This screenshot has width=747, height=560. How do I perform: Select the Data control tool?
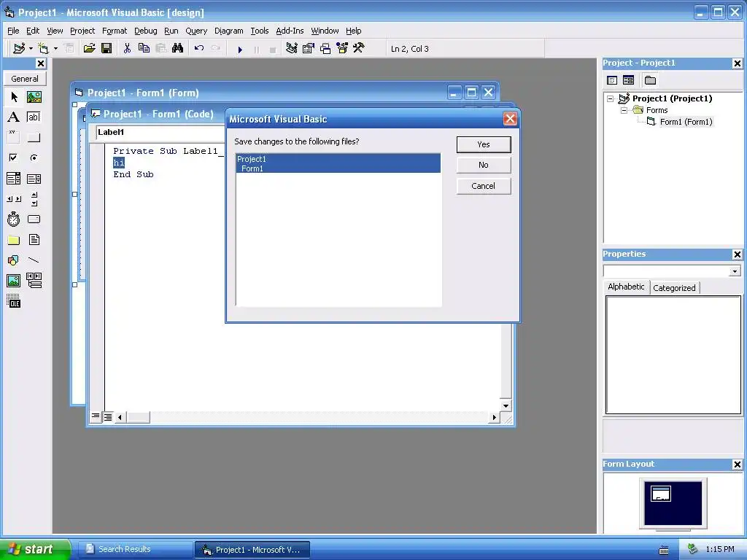34,281
